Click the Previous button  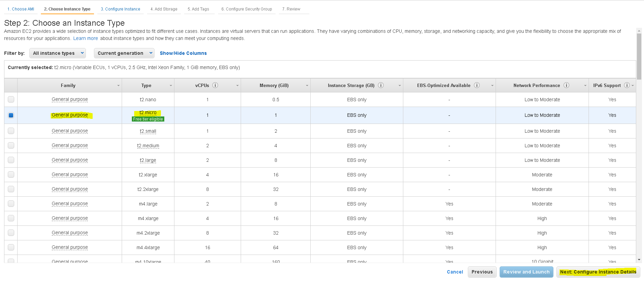[482, 272]
